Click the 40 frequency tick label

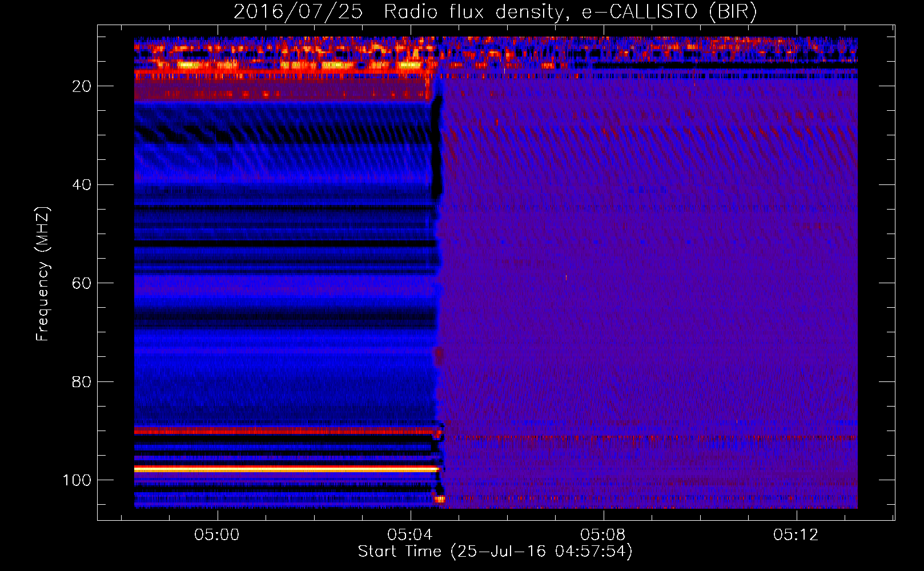82,185
